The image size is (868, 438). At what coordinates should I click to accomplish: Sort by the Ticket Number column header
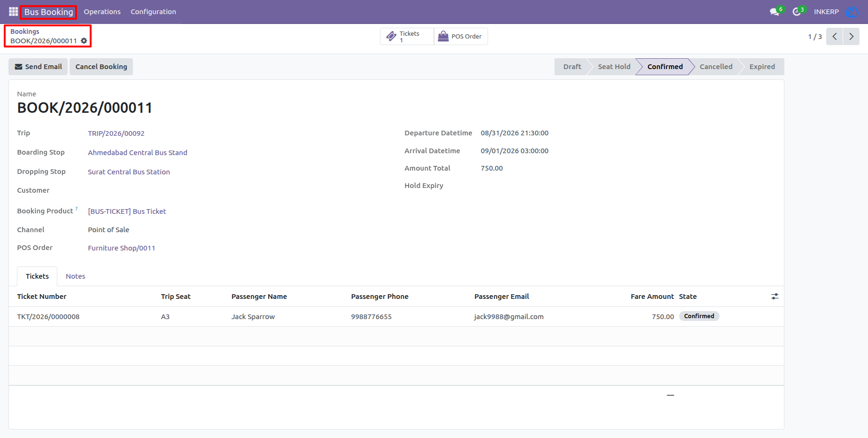pyautogui.click(x=42, y=297)
